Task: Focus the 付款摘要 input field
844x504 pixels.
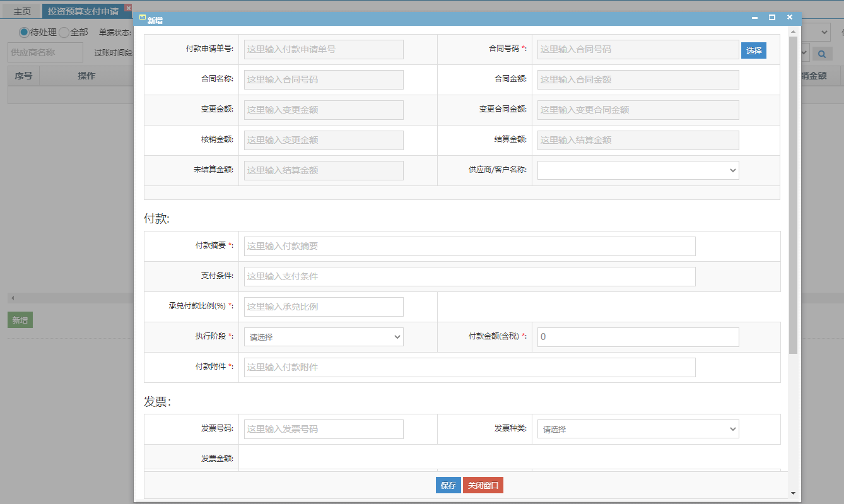Action: 469,246
